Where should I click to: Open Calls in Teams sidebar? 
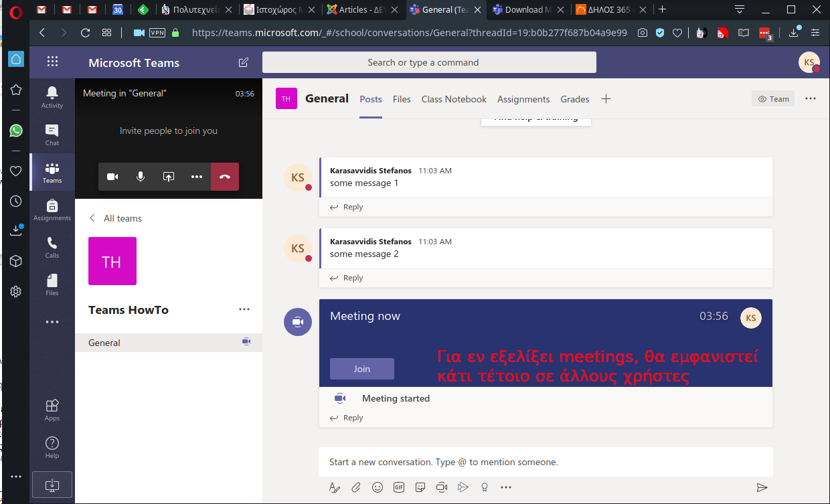[x=52, y=247]
